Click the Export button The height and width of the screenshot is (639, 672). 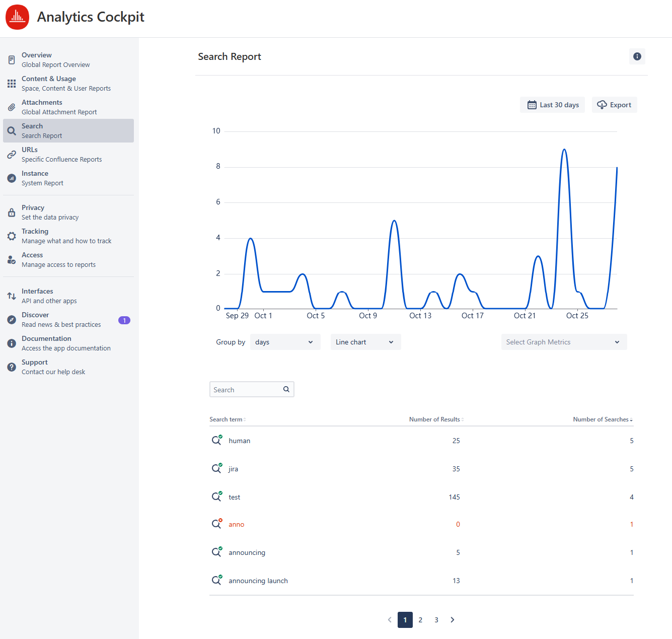pyautogui.click(x=614, y=105)
